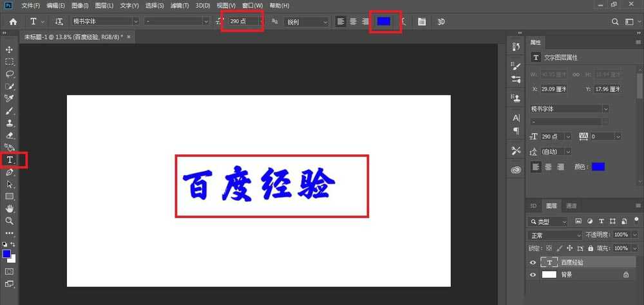Image resolution: width=644 pixels, height=305 pixels.
Task: Select the Horizontal Type tool
Action: tap(10, 160)
